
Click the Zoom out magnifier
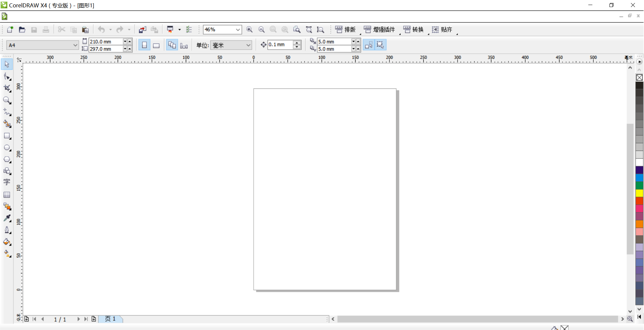coord(262,29)
